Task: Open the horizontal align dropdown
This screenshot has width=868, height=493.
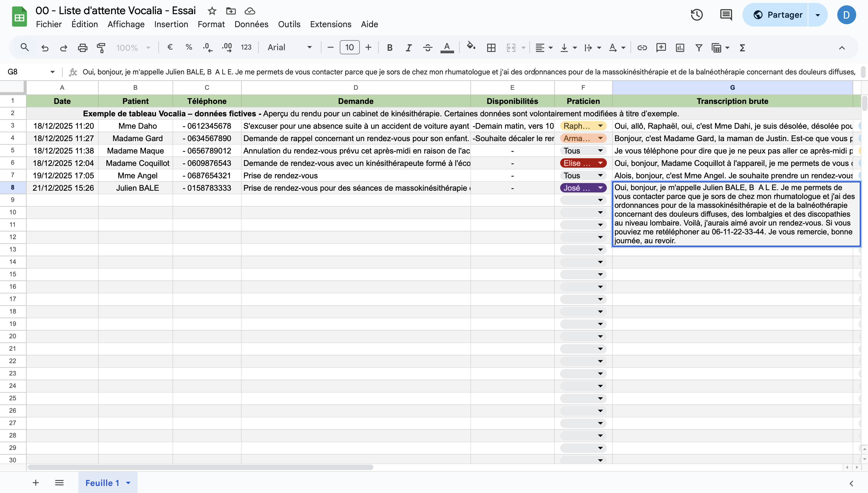Action: click(544, 48)
